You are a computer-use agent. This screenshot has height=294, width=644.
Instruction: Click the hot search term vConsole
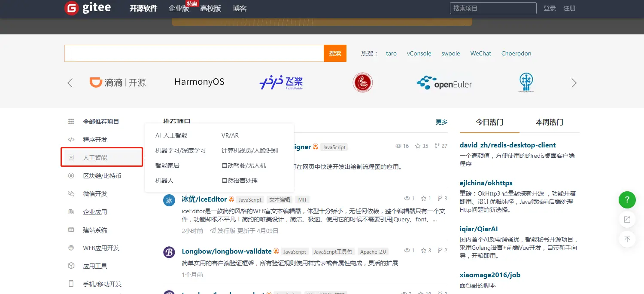(419, 53)
